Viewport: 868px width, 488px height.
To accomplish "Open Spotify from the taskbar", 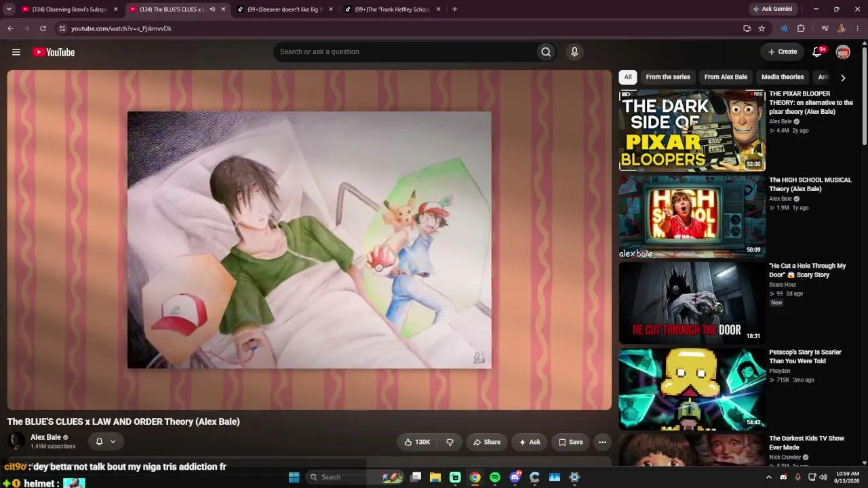I will pyautogui.click(x=495, y=477).
